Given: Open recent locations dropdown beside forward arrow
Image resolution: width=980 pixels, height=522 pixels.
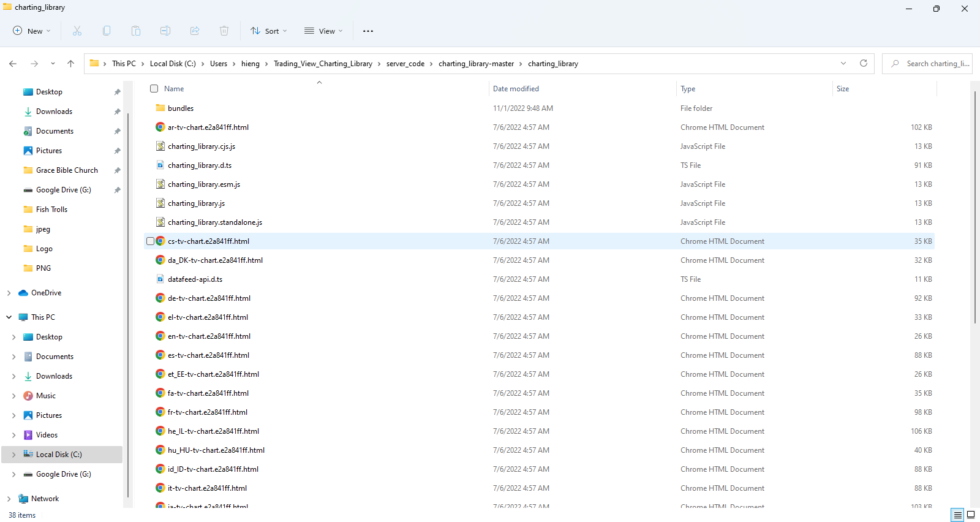Looking at the screenshot, I should click(53, 64).
